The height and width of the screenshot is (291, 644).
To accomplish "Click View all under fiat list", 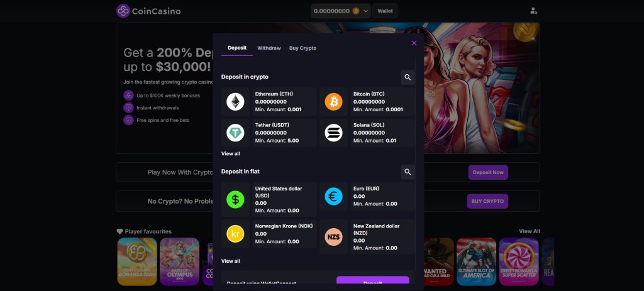I will point(230,261).
